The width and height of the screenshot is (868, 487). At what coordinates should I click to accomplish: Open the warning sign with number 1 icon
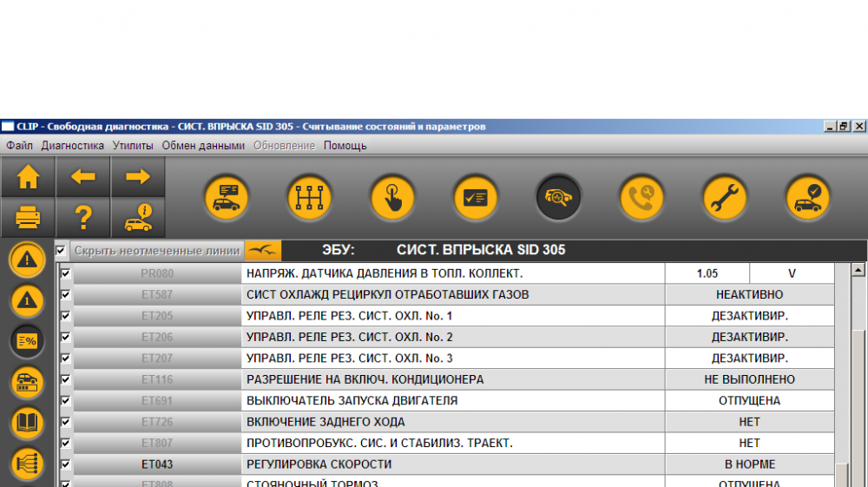point(27,300)
